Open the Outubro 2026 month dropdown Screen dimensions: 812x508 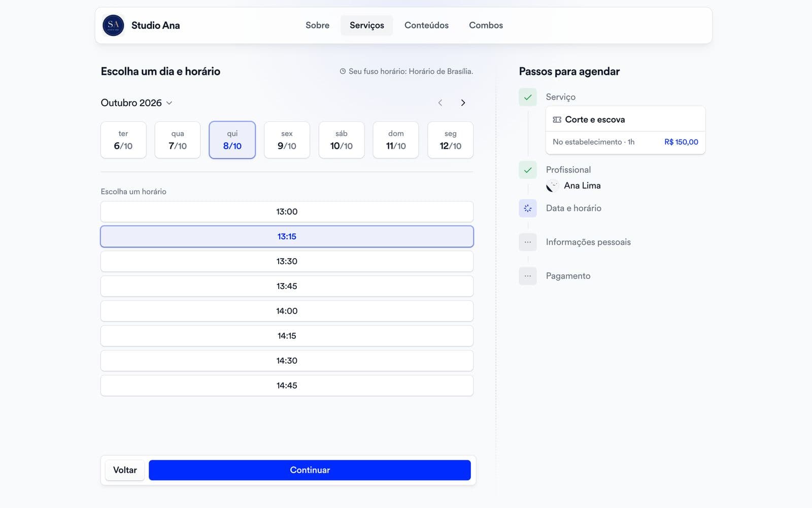click(137, 103)
